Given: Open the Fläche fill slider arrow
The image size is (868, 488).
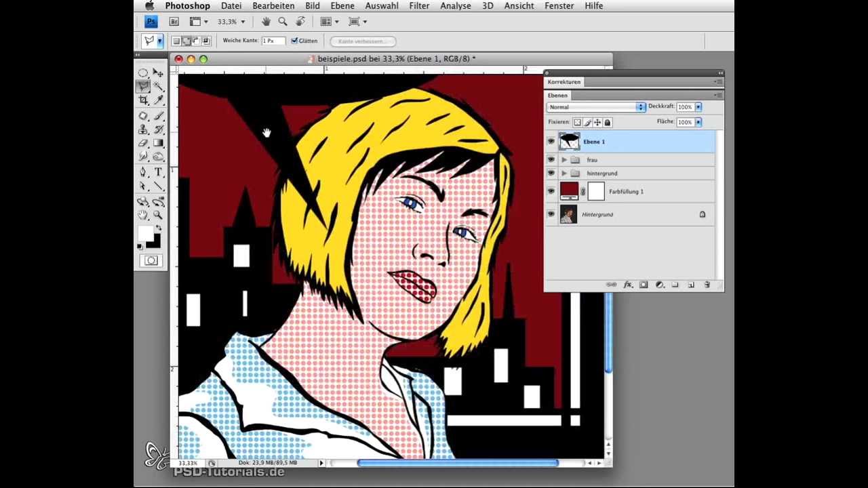Looking at the screenshot, I should [x=698, y=122].
